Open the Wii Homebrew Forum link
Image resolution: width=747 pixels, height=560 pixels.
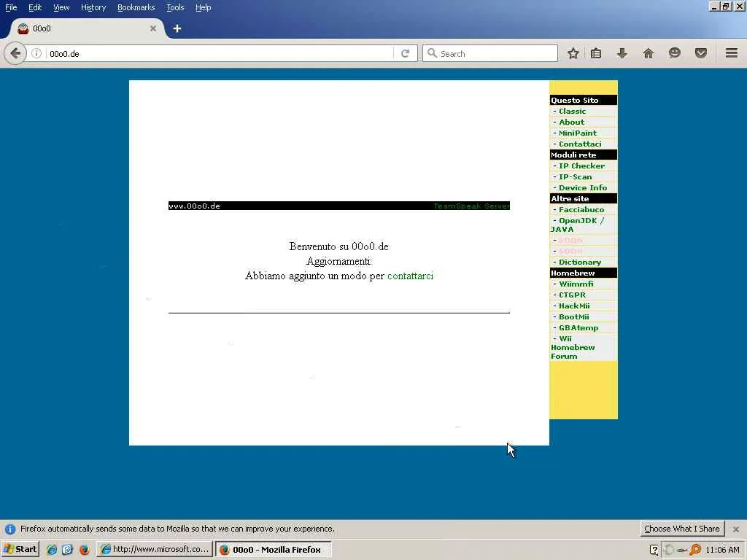[x=573, y=347]
